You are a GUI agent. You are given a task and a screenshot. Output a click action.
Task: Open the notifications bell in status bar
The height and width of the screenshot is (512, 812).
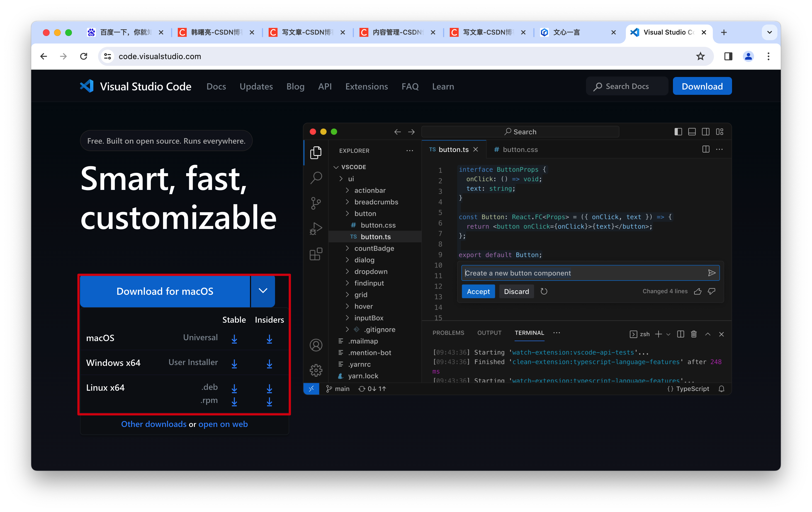tap(721, 388)
